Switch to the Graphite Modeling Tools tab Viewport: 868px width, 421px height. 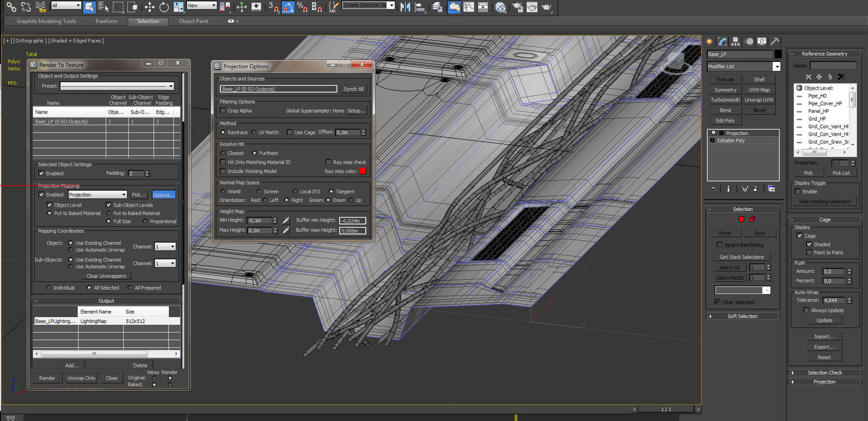click(46, 21)
